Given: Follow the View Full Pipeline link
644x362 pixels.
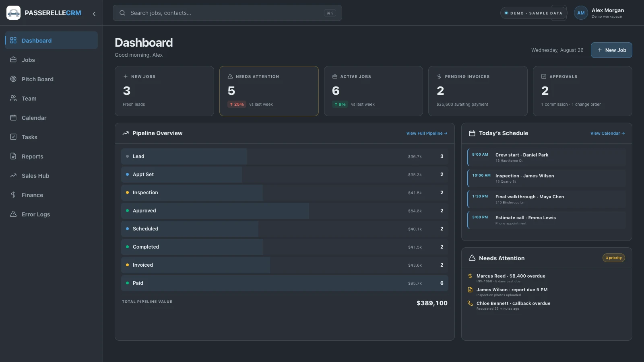Looking at the screenshot, I should 427,133.
